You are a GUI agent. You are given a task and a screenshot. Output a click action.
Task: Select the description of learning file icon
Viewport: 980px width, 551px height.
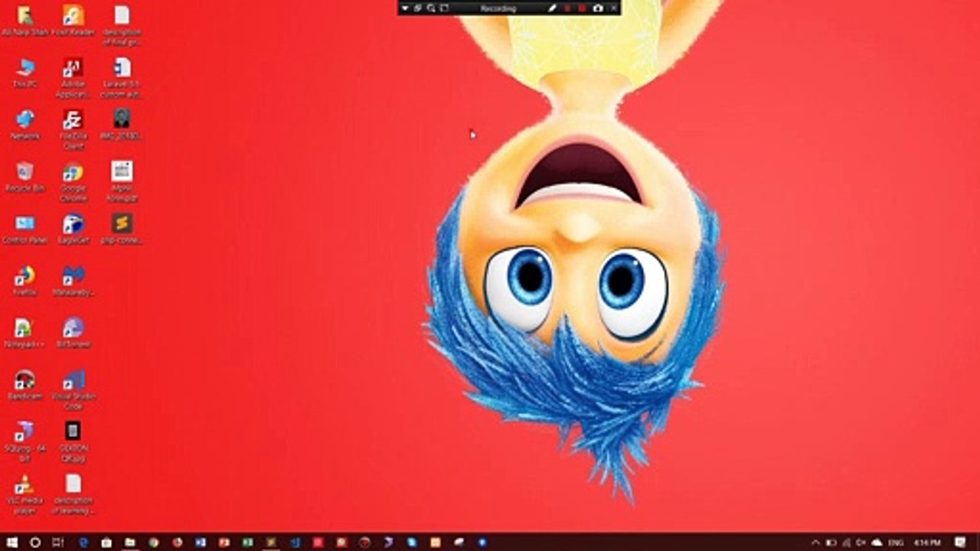[x=73, y=494]
